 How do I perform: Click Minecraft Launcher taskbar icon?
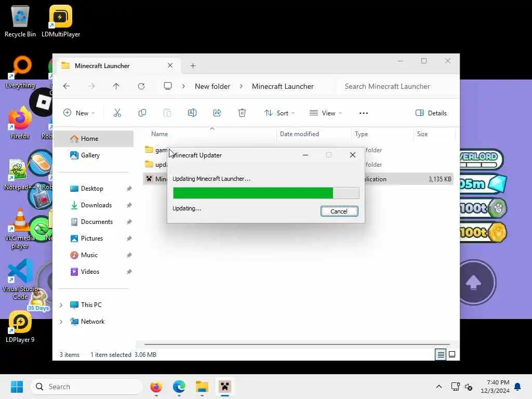coord(224,387)
